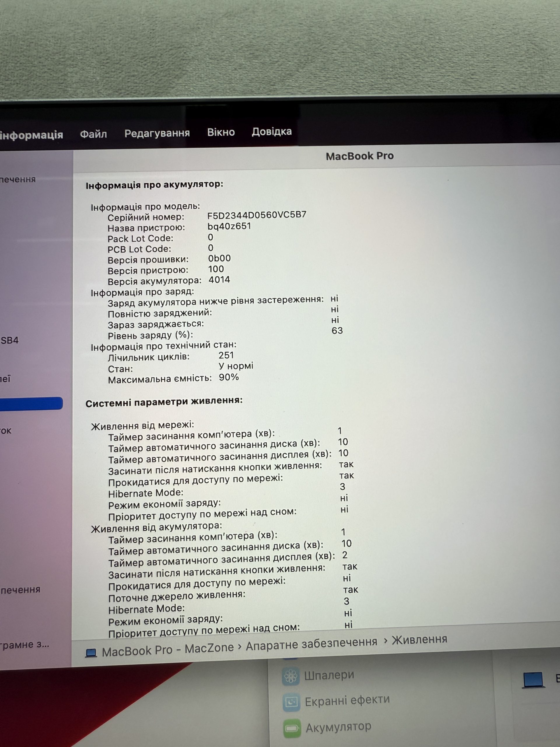The image size is (560, 747).
Task: Click the firmware version 0b00
Action: coord(219,258)
